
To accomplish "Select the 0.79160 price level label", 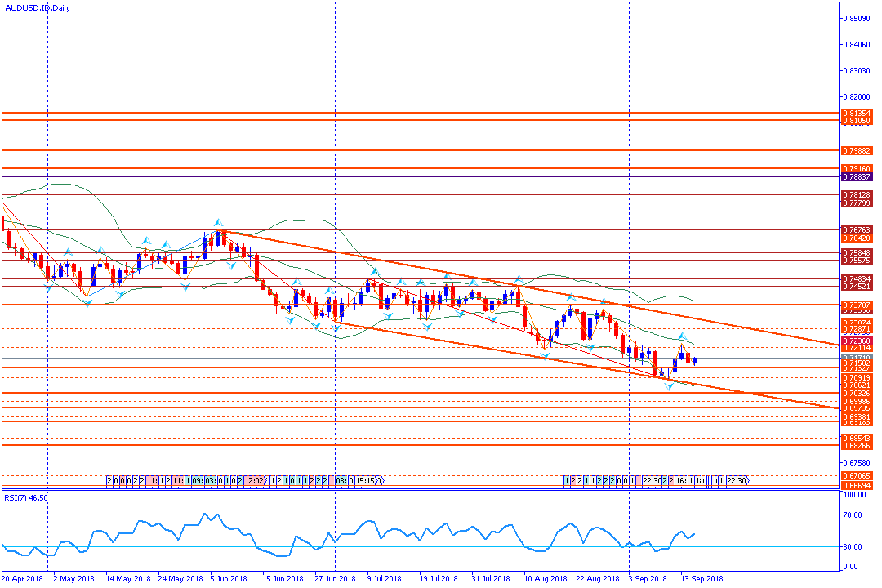I will click(856, 169).
